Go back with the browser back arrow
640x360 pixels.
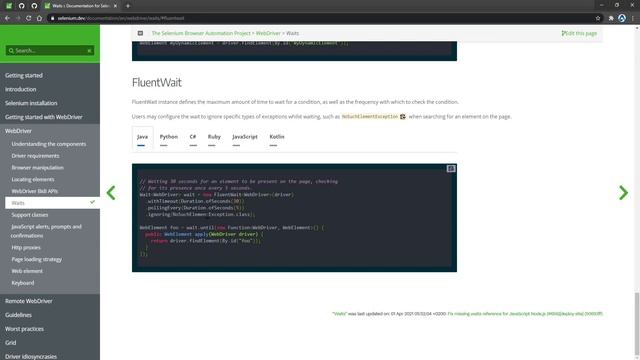[x=7, y=18]
